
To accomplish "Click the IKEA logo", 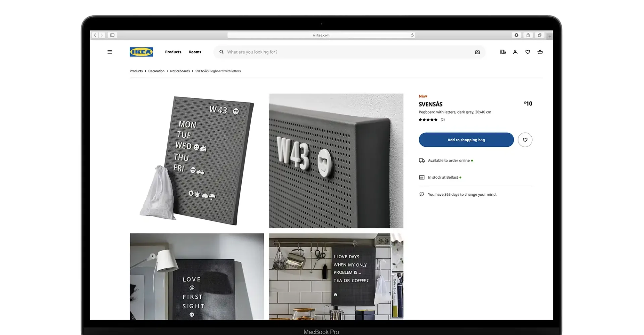I will pyautogui.click(x=141, y=52).
